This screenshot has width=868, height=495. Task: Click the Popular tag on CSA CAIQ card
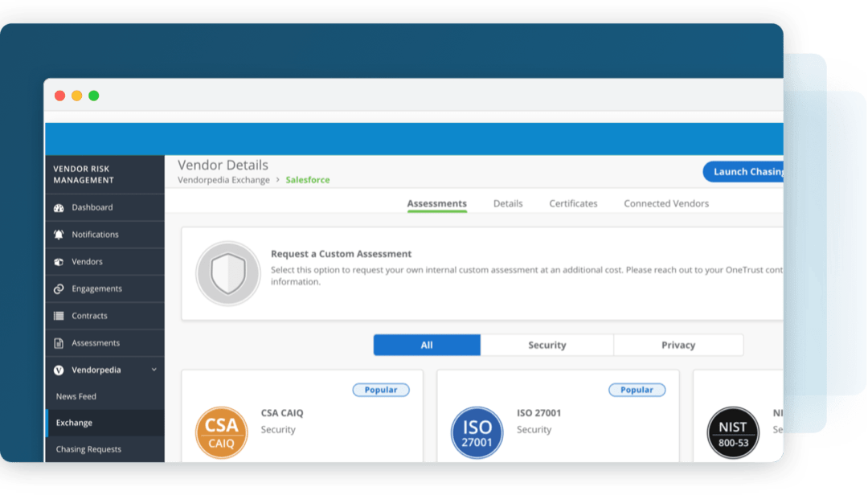[x=381, y=390]
